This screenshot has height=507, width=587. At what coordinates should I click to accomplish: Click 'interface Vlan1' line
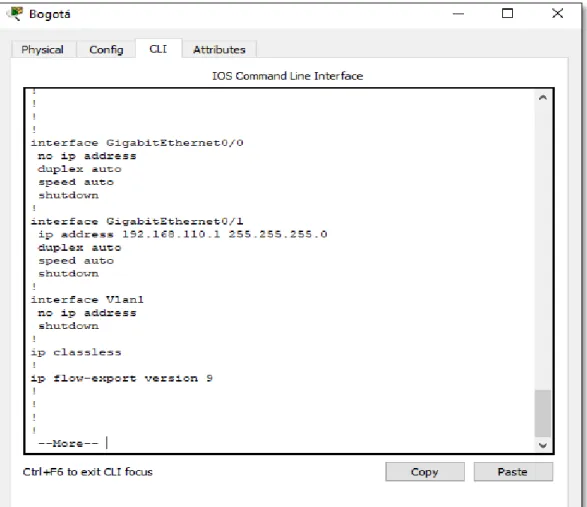(x=87, y=300)
